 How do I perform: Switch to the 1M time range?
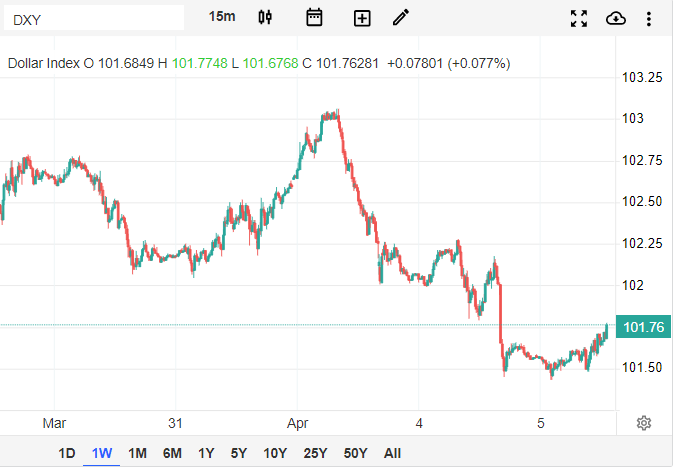[137, 453]
